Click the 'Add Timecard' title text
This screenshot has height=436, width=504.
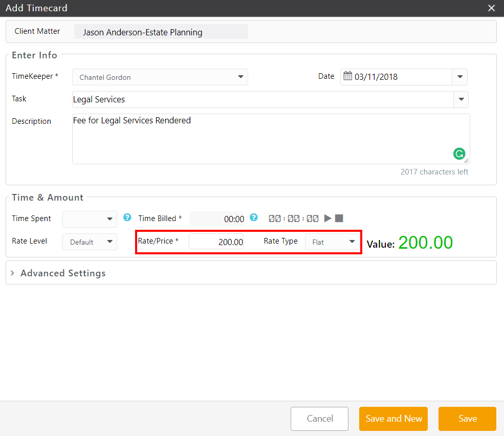pyautogui.click(x=36, y=8)
